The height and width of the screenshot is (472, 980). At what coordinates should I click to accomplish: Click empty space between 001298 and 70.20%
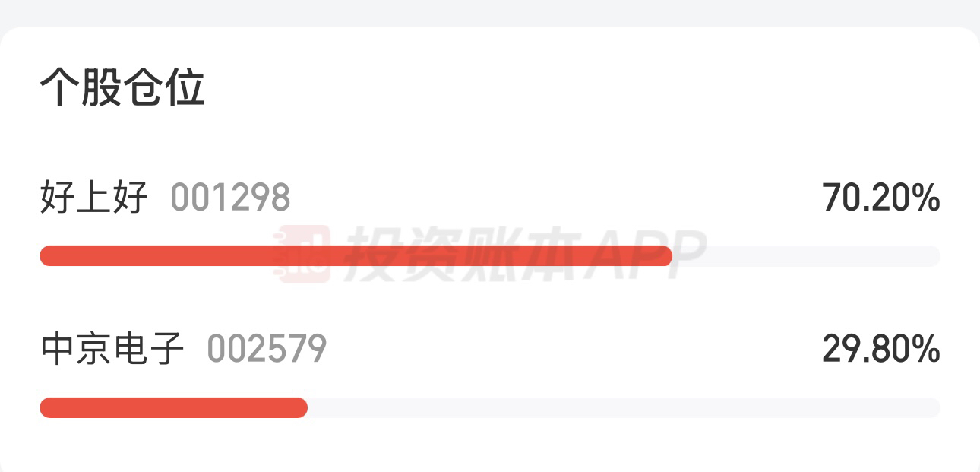pyautogui.click(x=555, y=198)
